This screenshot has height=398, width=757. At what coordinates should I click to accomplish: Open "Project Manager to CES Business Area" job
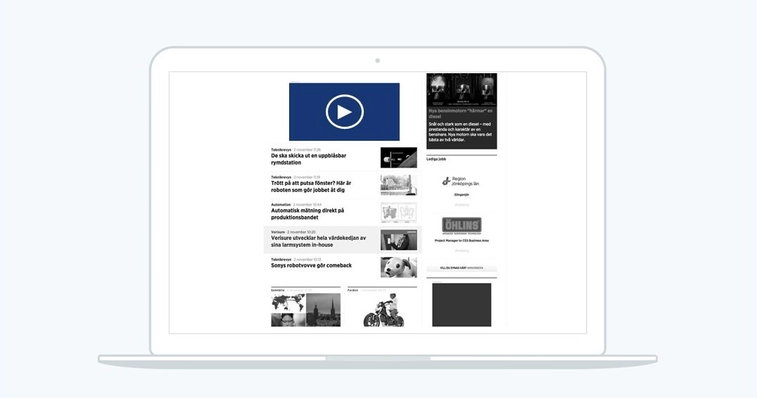click(462, 241)
